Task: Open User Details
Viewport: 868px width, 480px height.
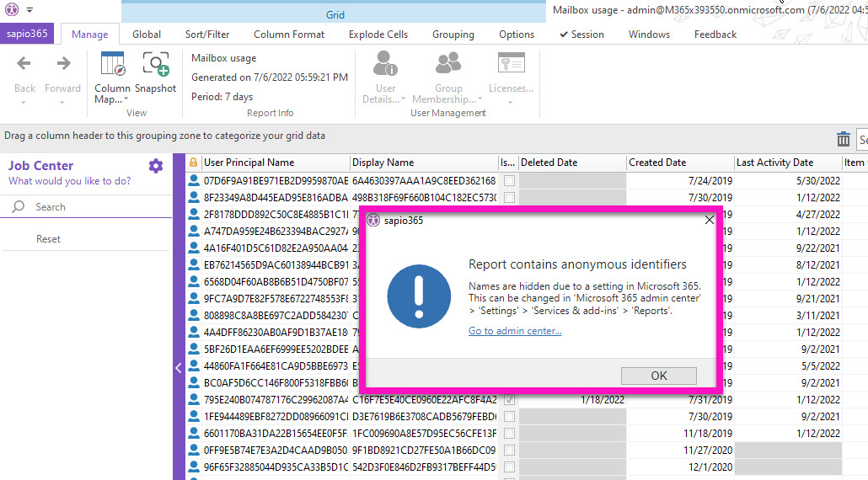Action: [x=385, y=77]
